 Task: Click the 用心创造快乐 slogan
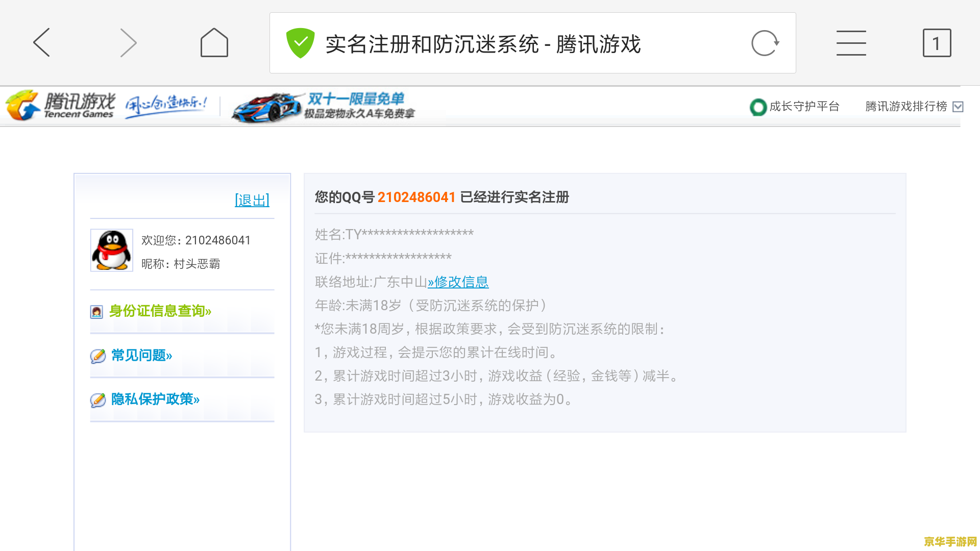(x=166, y=106)
